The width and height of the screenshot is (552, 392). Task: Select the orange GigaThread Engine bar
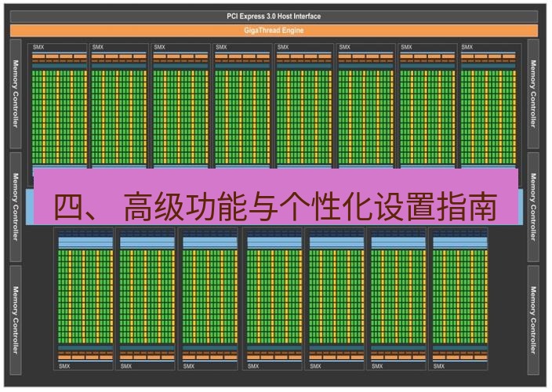point(274,31)
